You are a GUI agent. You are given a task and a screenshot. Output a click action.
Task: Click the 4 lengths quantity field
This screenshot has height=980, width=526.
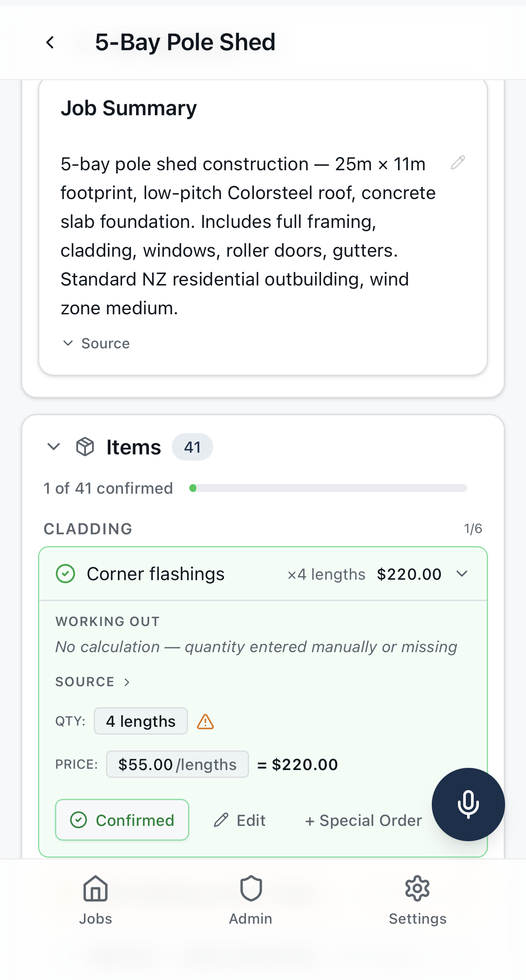pyautogui.click(x=140, y=721)
